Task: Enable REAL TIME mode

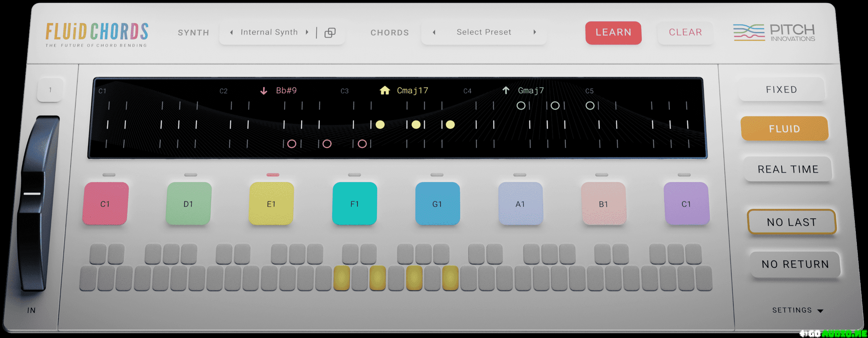Action: (x=788, y=169)
